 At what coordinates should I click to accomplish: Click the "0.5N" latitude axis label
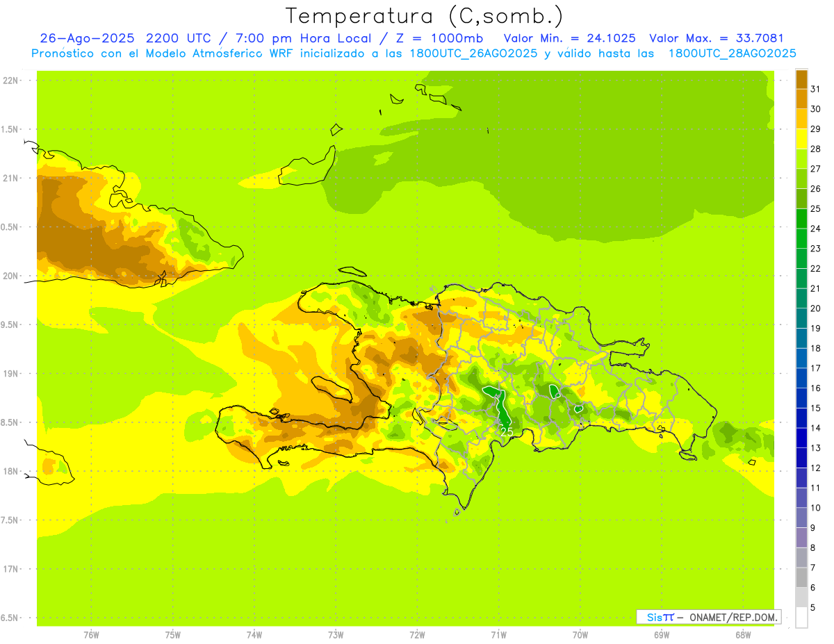(10, 227)
